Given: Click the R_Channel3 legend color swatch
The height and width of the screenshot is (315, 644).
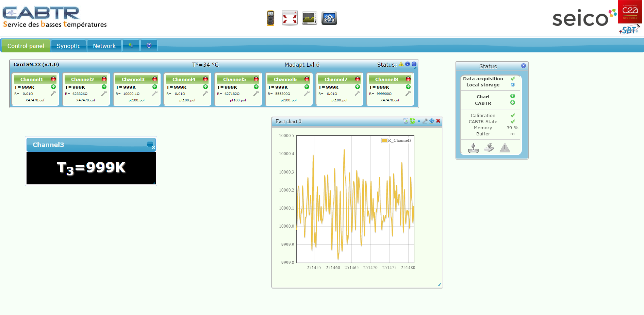Looking at the screenshot, I should tap(384, 140).
